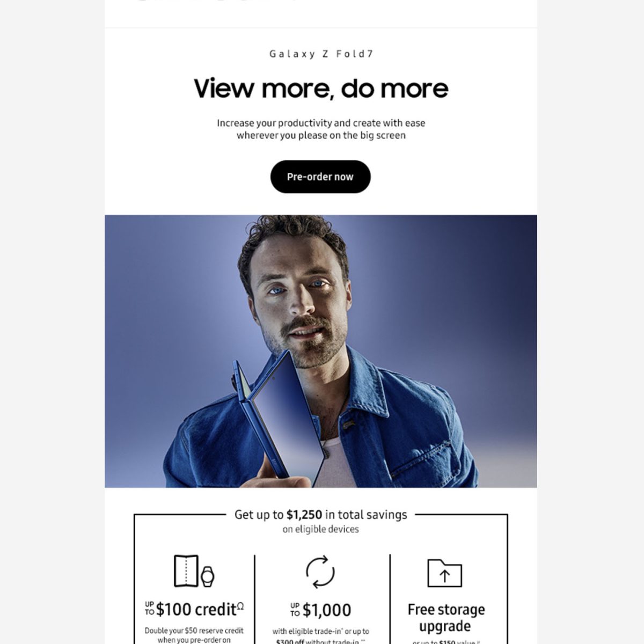
Task: Click the storage folder upload icon
Action: 444,573
